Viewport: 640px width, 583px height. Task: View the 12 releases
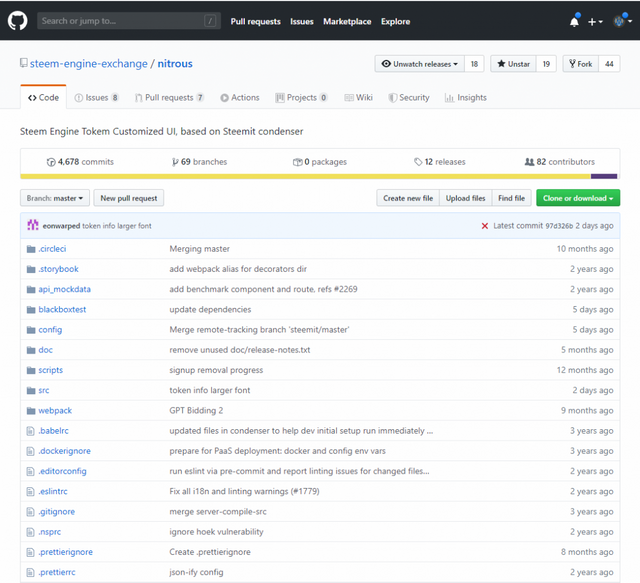(x=440, y=162)
